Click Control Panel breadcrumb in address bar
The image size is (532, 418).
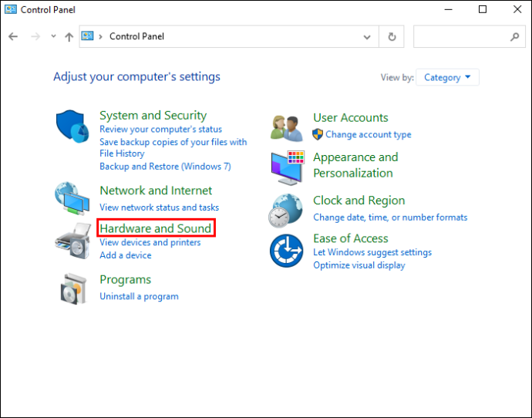(x=136, y=36)
